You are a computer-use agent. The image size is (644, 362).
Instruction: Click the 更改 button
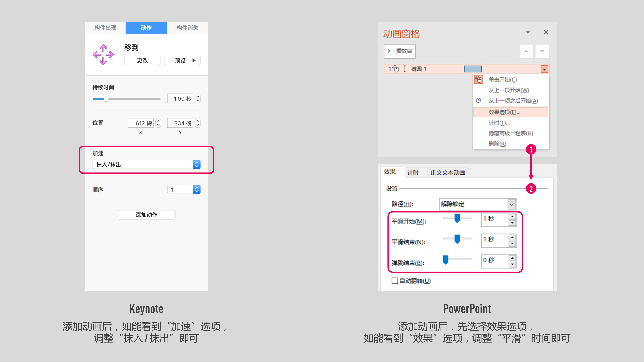[x=143, y=60]
